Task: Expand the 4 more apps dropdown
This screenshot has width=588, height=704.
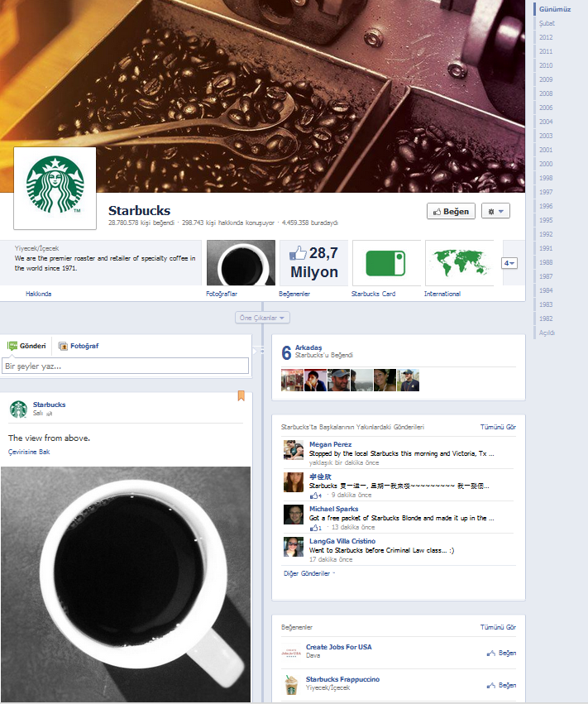Action: coord(509,263)
